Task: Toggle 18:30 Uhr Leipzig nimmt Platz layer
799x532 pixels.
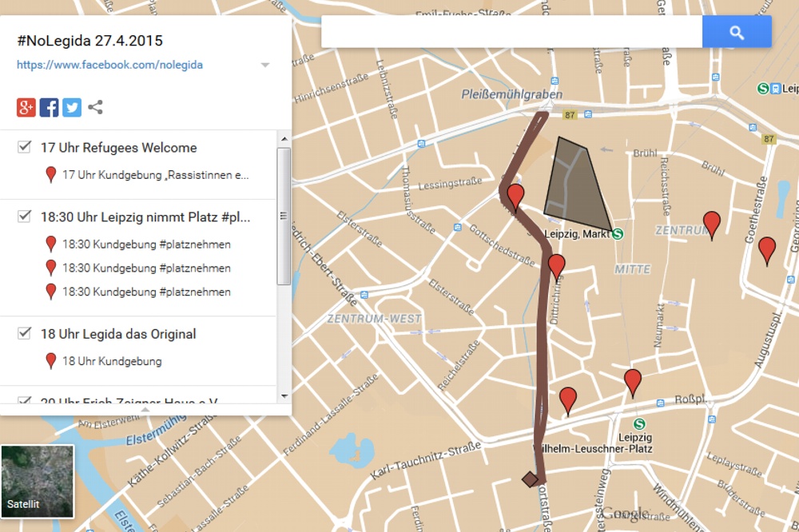Action: tap(25, 216)
